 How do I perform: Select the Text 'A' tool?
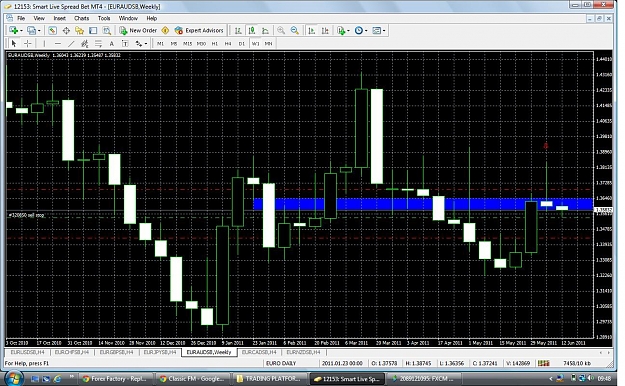[112, 43]
